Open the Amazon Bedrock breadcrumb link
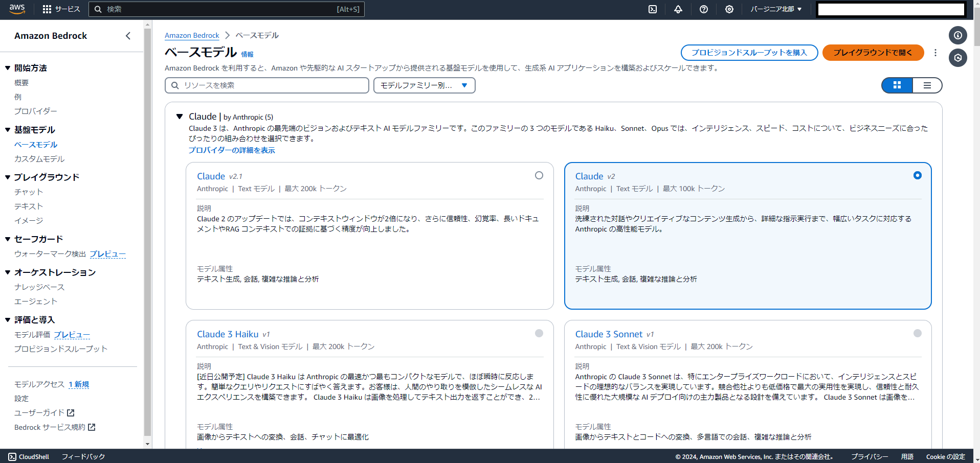 [x=192, y=36]
